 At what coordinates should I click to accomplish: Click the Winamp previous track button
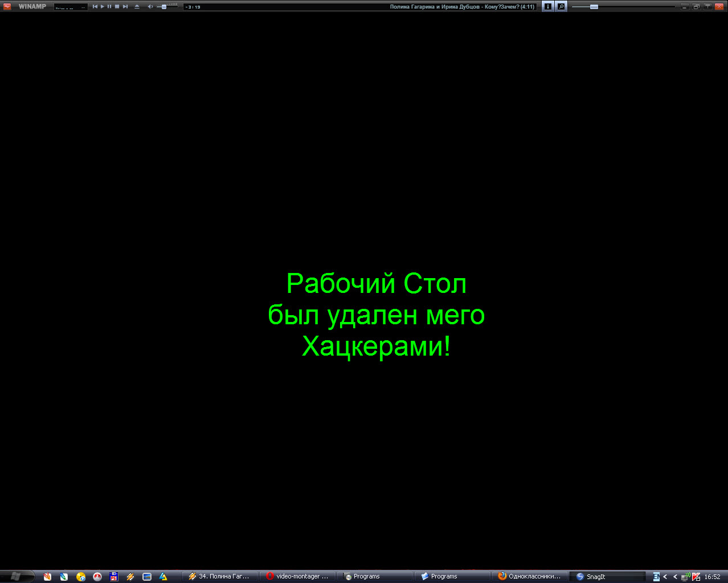point(95,7)
